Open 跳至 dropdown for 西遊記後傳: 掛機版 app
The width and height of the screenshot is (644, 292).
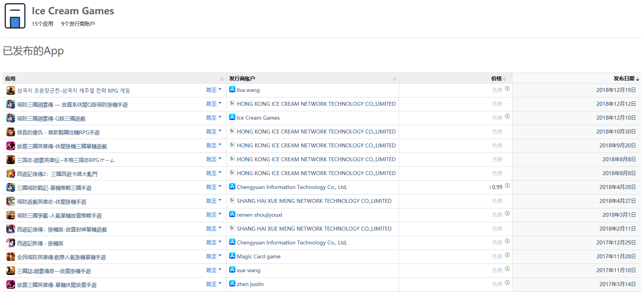click(214, 229)
